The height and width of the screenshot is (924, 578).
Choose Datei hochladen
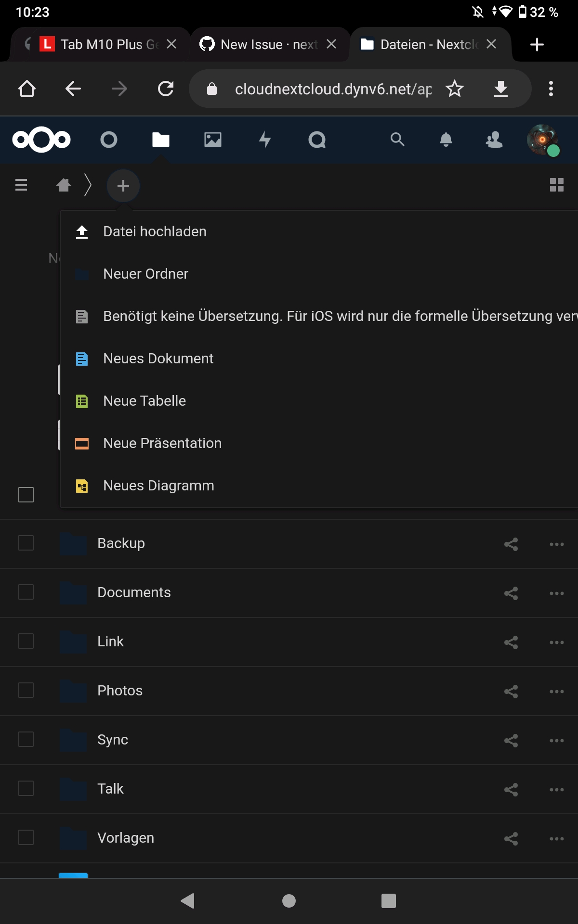(319, 231)
